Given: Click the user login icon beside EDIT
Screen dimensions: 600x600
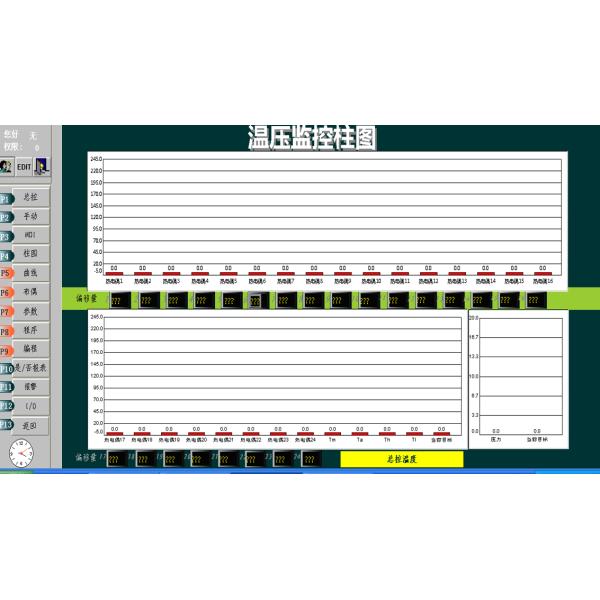Looking at the screenshot, I should [x=6, y=166].
